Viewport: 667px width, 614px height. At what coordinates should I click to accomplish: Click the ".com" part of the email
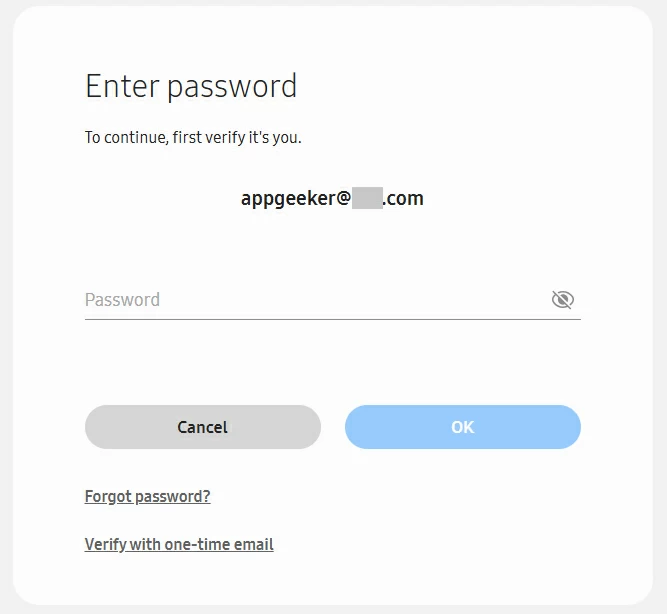[x=404, y=198]
